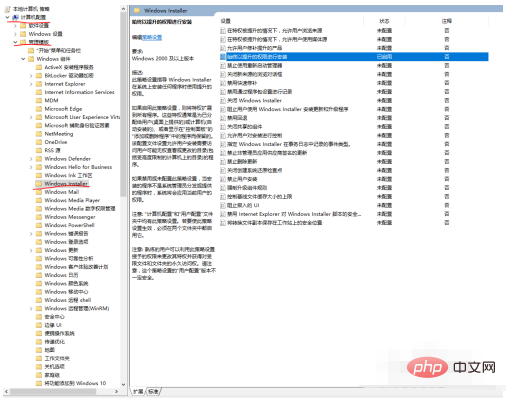Screen dimensions: 506x400
Task: Expand the Internet Explorer tree node
Action: (x=31, y=84)
